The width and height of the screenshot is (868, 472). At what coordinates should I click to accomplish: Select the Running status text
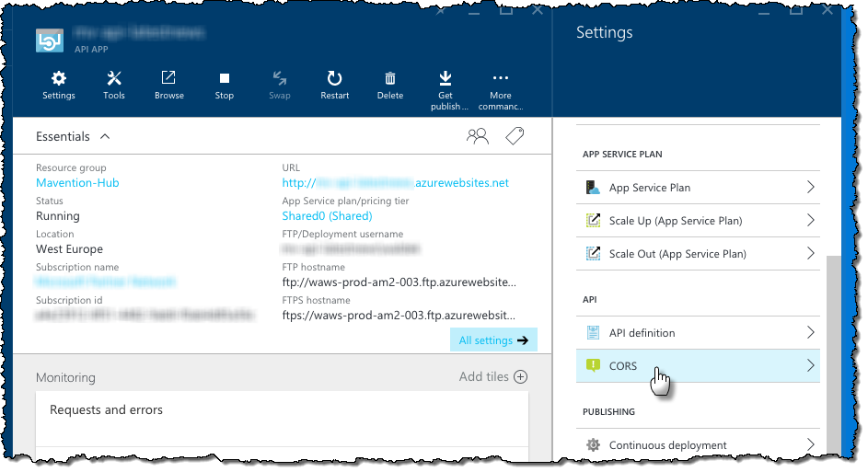tap(58, 216)
